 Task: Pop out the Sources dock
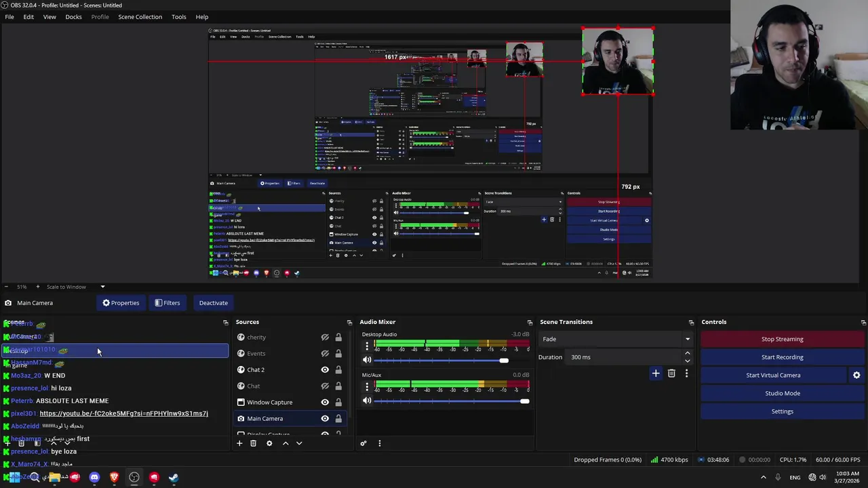point(349,323)
